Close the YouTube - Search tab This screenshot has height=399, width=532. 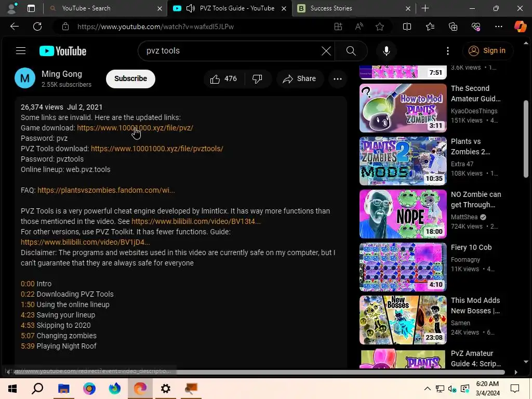click(x=159, y=8)
